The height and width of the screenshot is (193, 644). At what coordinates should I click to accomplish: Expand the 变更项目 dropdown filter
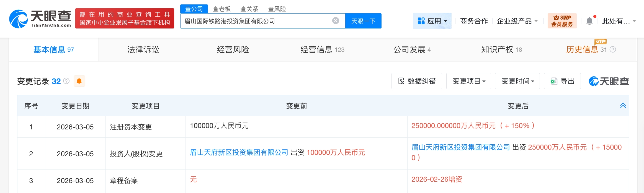(x=468, y=81)
